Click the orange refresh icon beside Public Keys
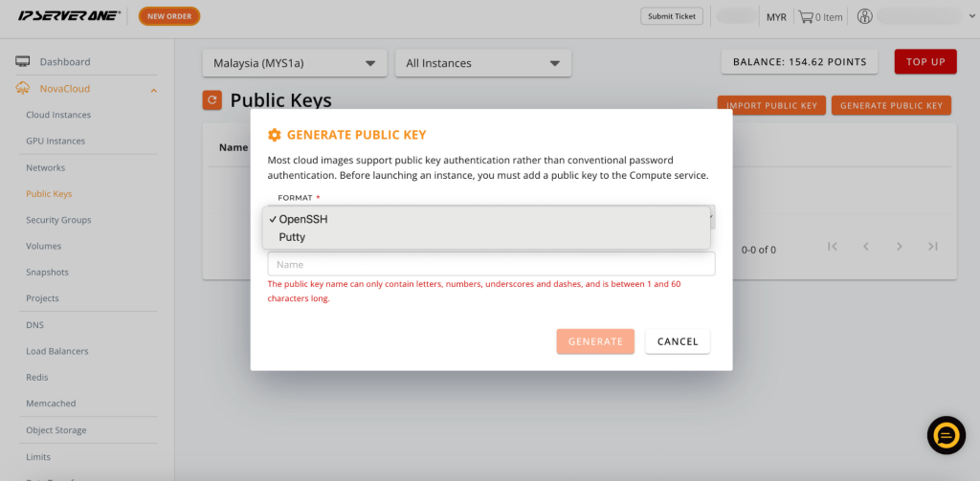 [212, 100]
